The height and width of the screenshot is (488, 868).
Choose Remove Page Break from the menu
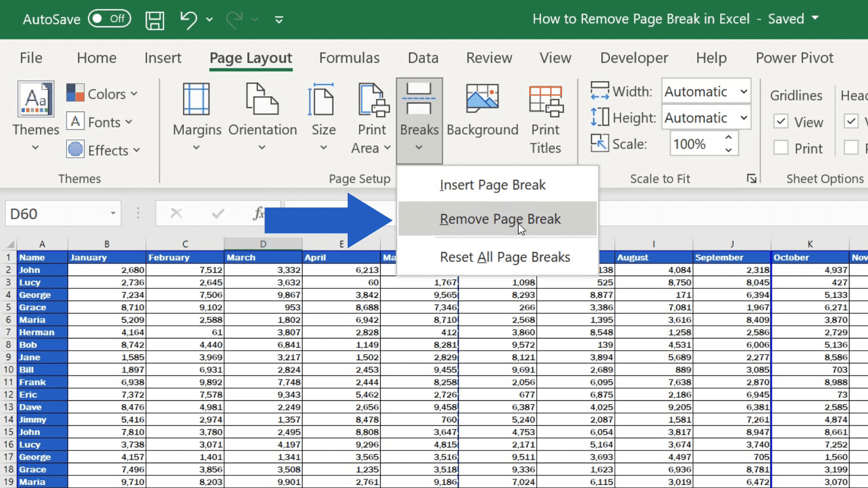pos(499,219)
